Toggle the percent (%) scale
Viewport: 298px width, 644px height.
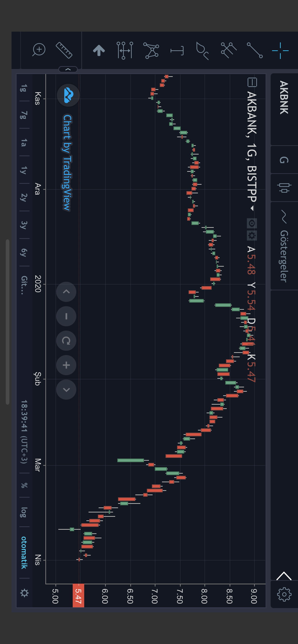(24, 485)
